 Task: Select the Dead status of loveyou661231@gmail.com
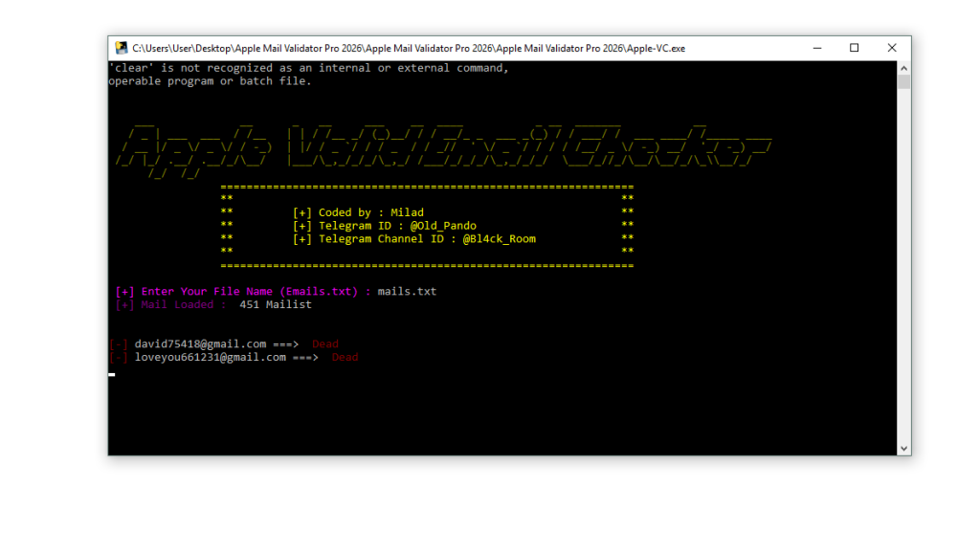point(345,357)
